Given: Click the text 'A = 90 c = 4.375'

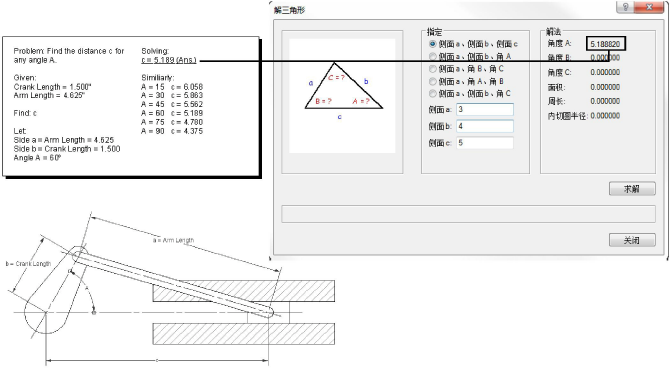Looking at the screenshot, I should [x=172, y=131].
